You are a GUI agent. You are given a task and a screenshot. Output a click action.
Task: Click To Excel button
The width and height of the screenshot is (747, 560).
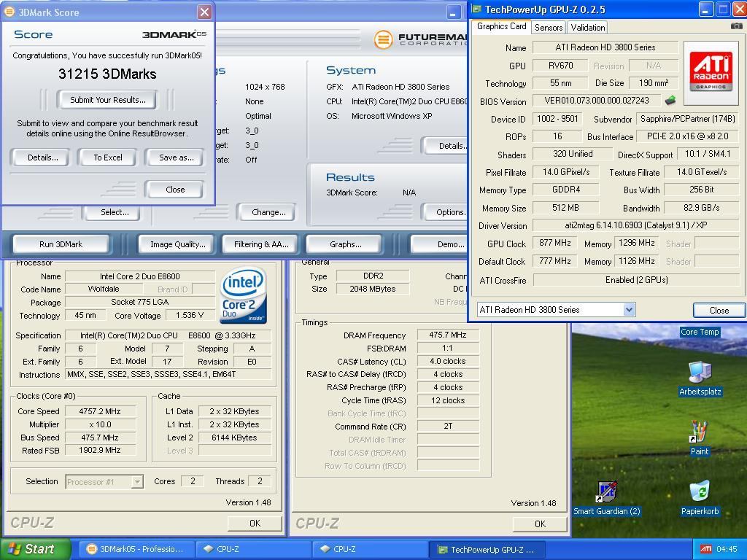tap(108, 157)
